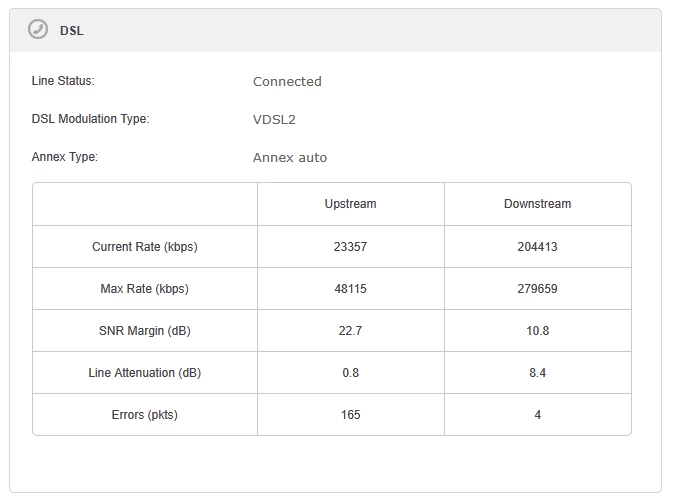
Task: Click the DSL phone icon
Action: 38,30
